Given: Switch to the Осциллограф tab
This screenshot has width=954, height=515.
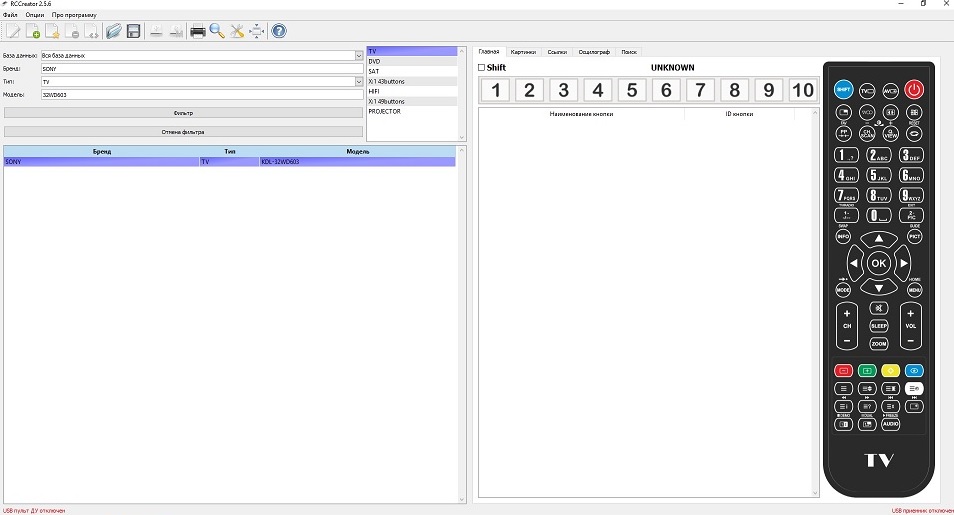Looking at the screenshot, I should tap(594, 52).
